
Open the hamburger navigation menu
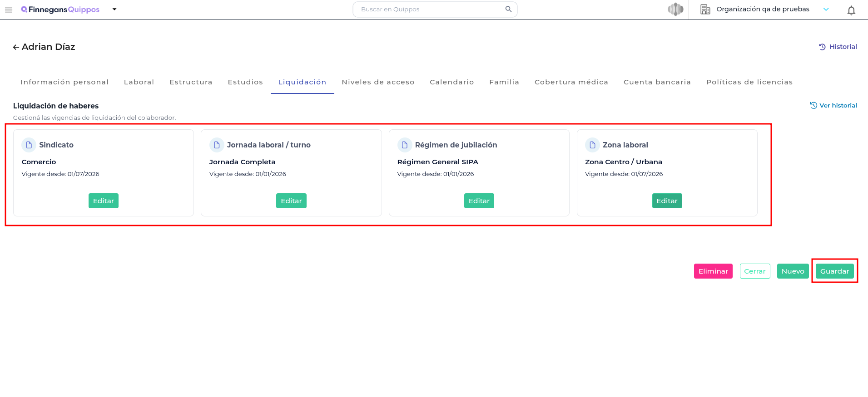pos(9,10)
